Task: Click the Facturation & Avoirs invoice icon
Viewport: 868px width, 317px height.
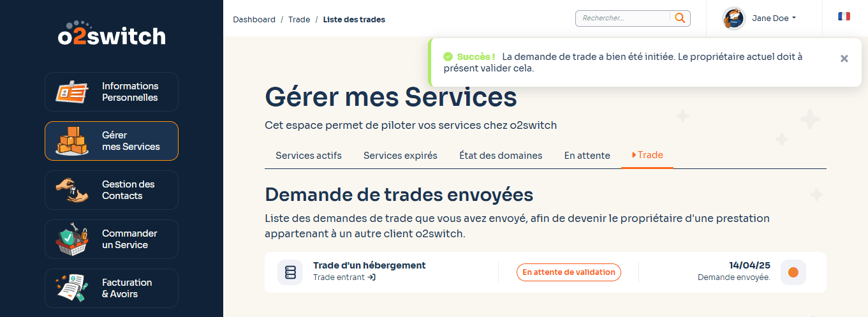Action: [71, 288]
